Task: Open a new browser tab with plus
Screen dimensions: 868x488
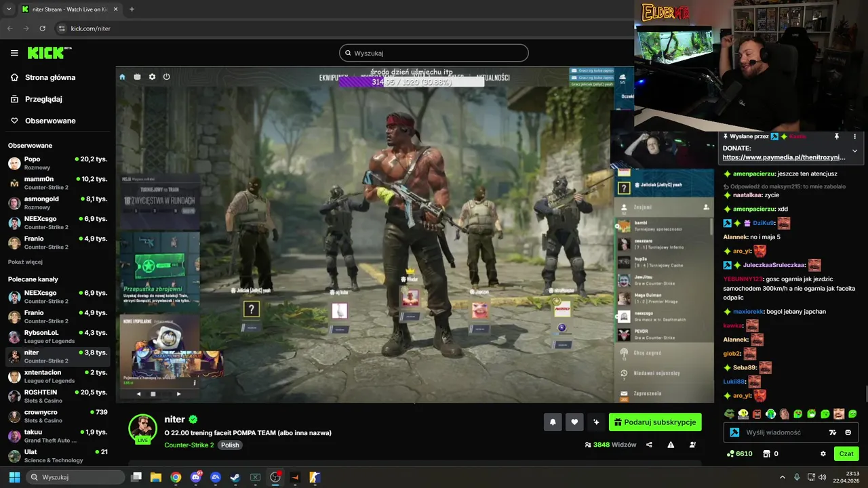Action: (x=132, y=9)
